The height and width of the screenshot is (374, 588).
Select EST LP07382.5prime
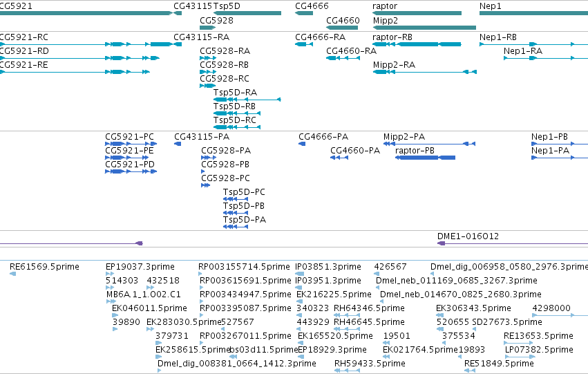tap(520, 357)
